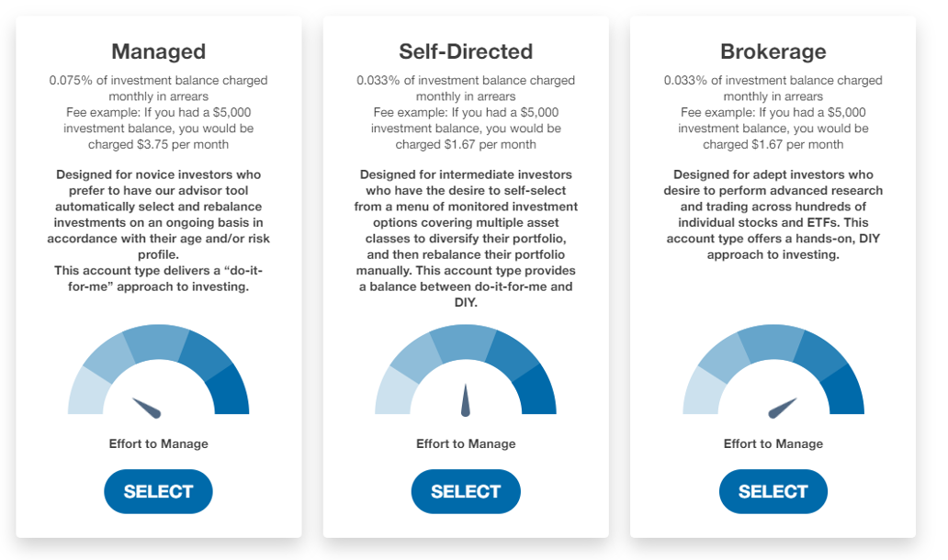The image size is (948, 560).
Task: Click the Self-Directed heading
Action: click(x=466, y=51)
